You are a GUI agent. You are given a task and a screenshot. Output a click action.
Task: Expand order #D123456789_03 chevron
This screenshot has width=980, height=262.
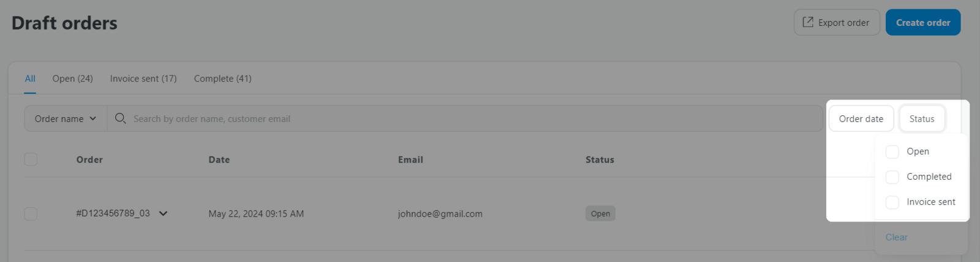click(163, 214)
